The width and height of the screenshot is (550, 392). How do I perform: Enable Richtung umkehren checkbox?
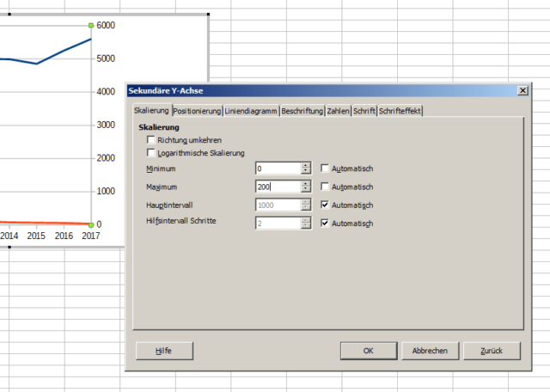tap(152, 139)
